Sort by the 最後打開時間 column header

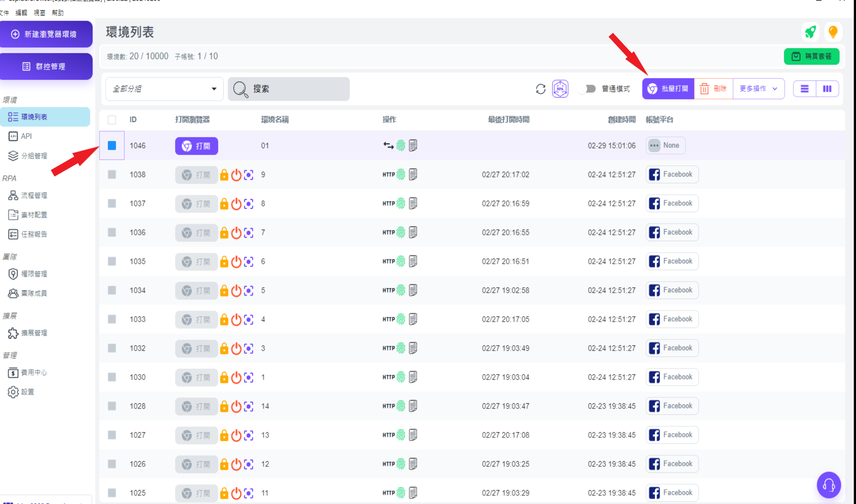click(x=509, y=119)
